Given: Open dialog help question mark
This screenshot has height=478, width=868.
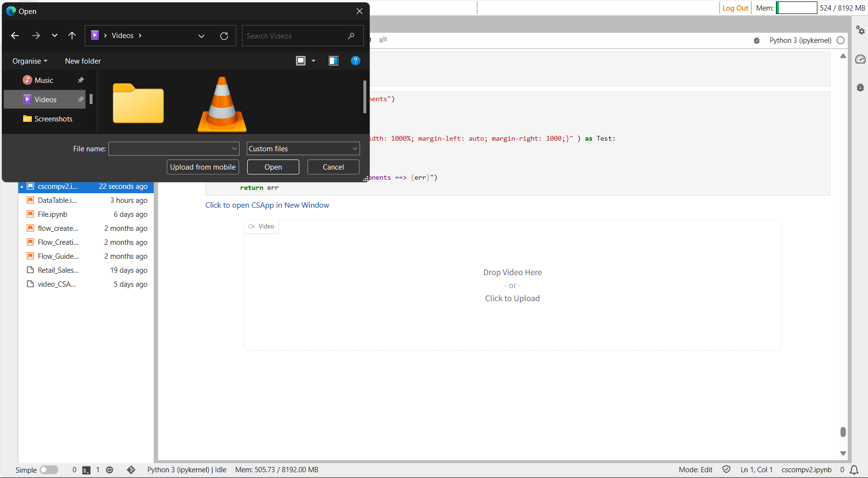Looking at the screenshot, I should click(x=356, y=61).
